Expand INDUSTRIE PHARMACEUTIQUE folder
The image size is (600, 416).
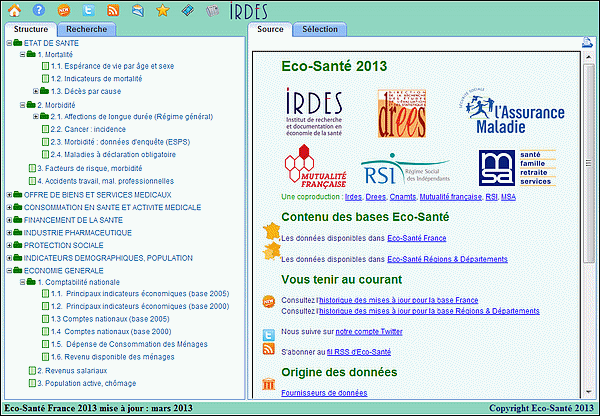tap(9, 233)
